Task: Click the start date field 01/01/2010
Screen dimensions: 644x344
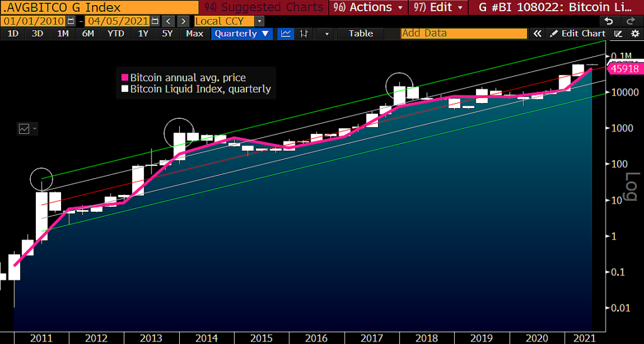Action: tap(33, 21)
